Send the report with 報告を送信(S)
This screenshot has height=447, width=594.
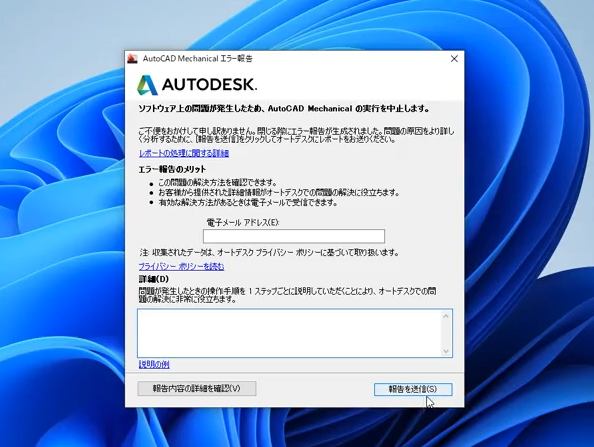(413, 389)
